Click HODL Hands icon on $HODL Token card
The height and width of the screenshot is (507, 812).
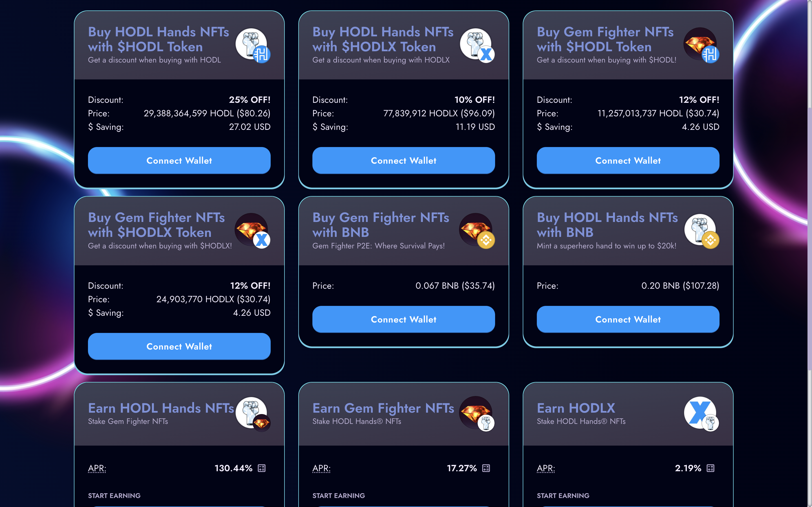coord(251,44)
